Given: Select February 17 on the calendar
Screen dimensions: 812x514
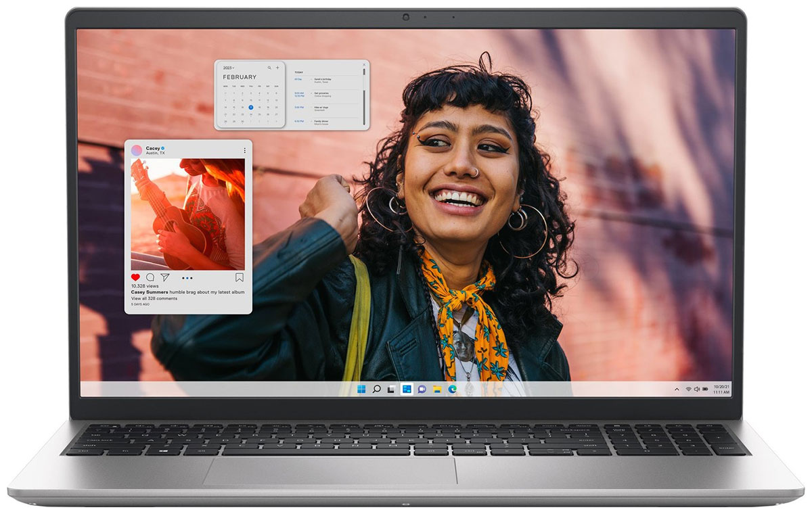Looking at the screenshot, I should coord(251,108).
